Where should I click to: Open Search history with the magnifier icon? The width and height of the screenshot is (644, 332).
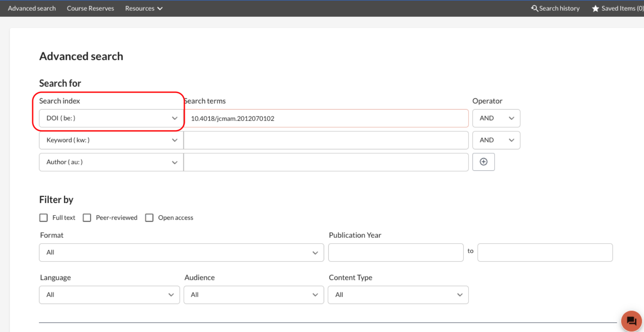click(534, 8)
